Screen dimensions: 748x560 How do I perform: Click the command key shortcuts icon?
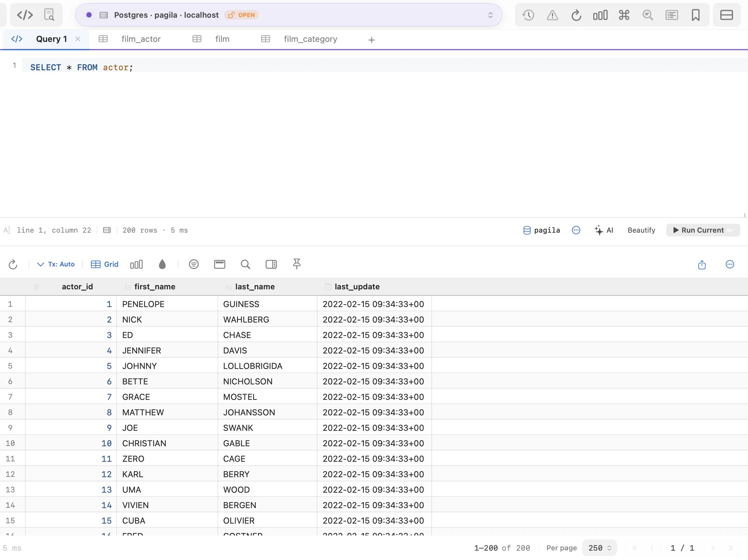tap(624, 15)
